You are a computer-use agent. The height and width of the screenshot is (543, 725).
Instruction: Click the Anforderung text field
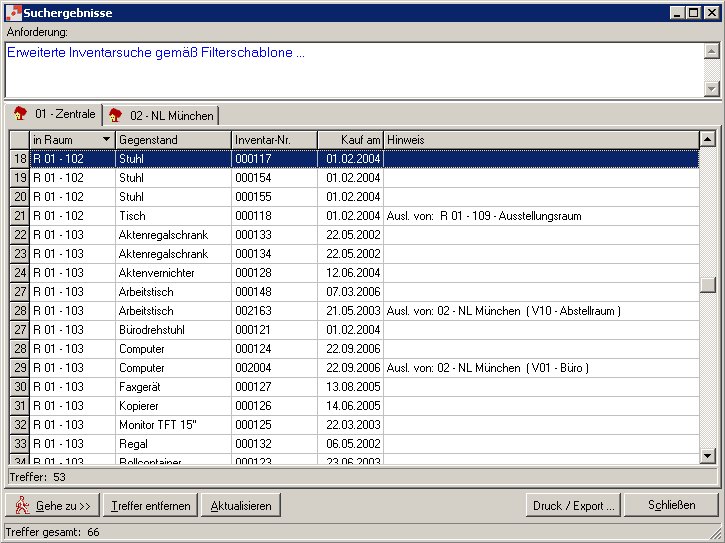point(354,70)
